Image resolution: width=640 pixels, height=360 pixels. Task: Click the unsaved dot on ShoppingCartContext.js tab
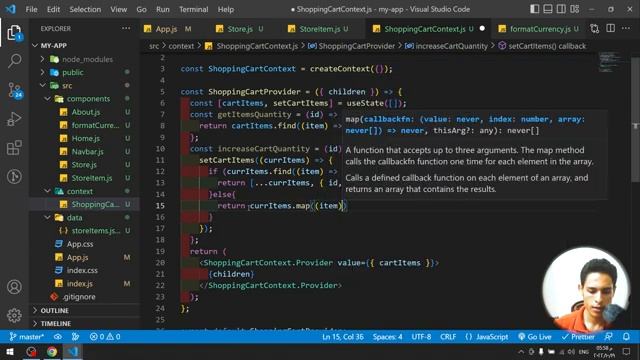pos(482,29)
